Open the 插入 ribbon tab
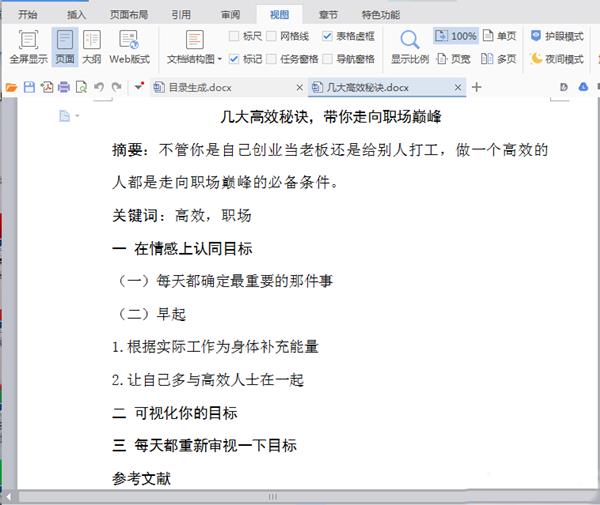600x505 pixels. point(76,15)
